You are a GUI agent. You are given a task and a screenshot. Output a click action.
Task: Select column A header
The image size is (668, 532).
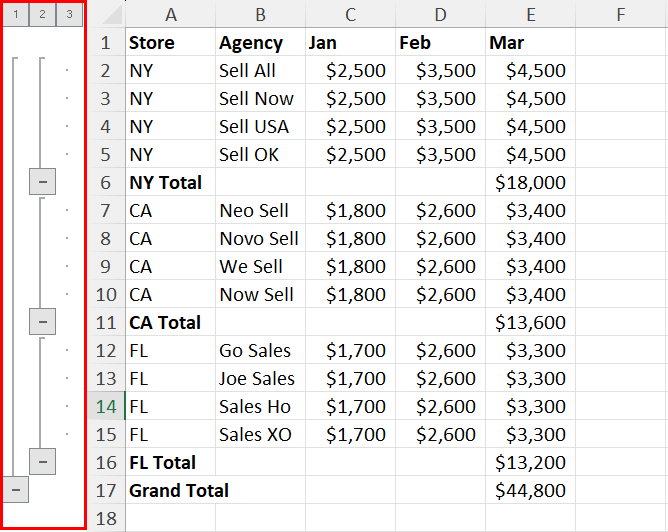point(170,14)
